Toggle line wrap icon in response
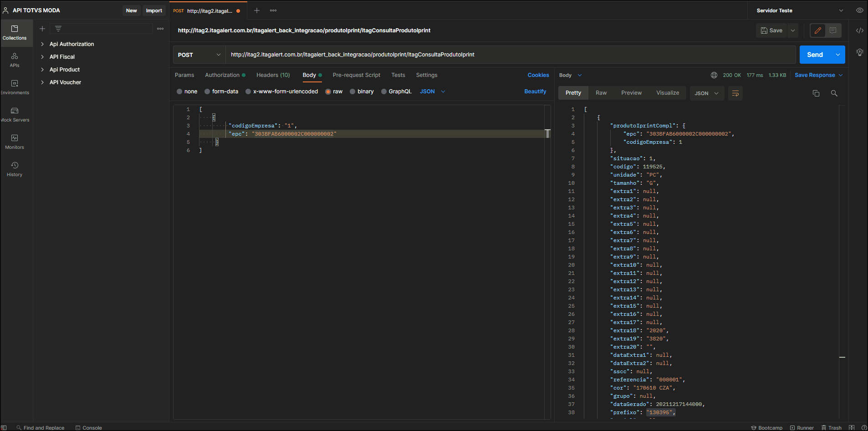The height and width of the screenshot is (431, 868). tap(735, 93)
